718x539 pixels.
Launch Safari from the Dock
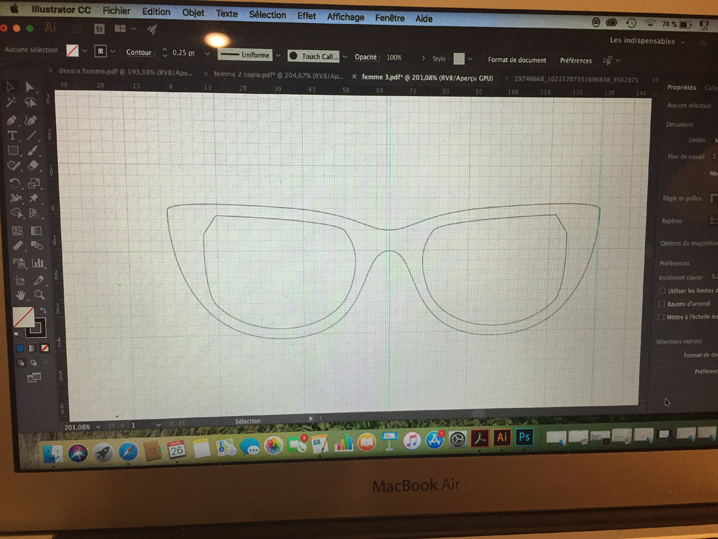point(128,452)
